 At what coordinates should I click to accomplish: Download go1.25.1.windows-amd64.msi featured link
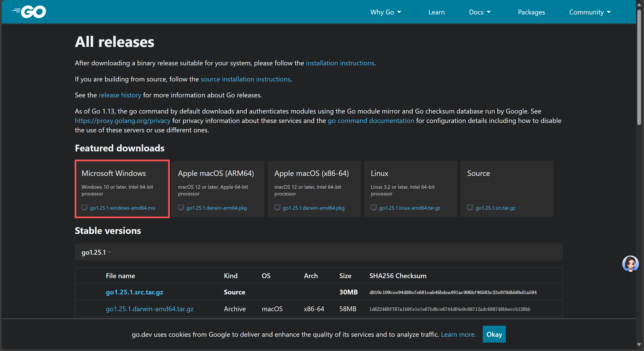[x=122, y=208]
